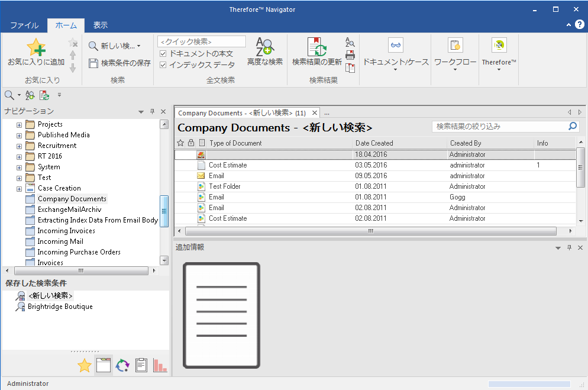588x390 pixels.
Task: Click the star column header icon
Action: (180, 143)
